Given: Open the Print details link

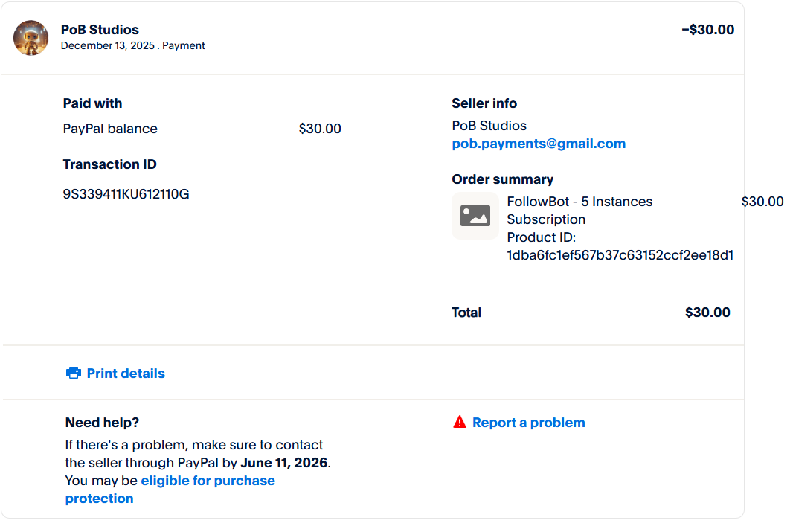Looking at the screenshot, I should tap(126, 374).
